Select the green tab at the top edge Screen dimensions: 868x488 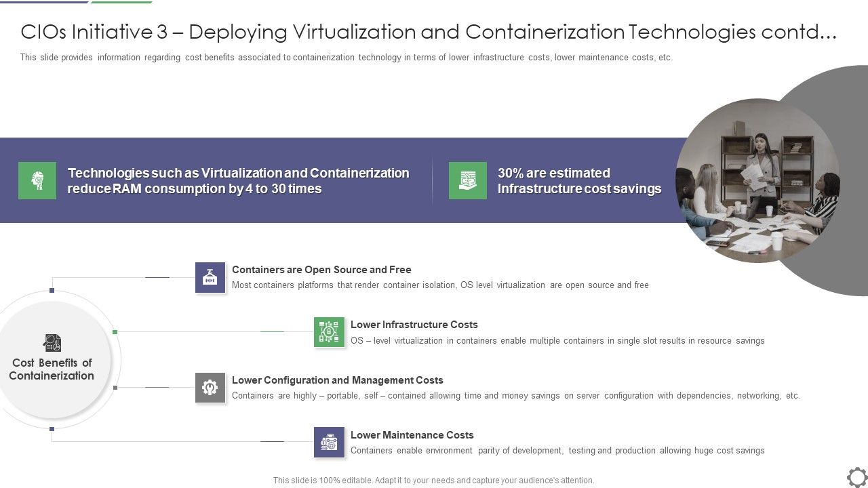[122, 1]
